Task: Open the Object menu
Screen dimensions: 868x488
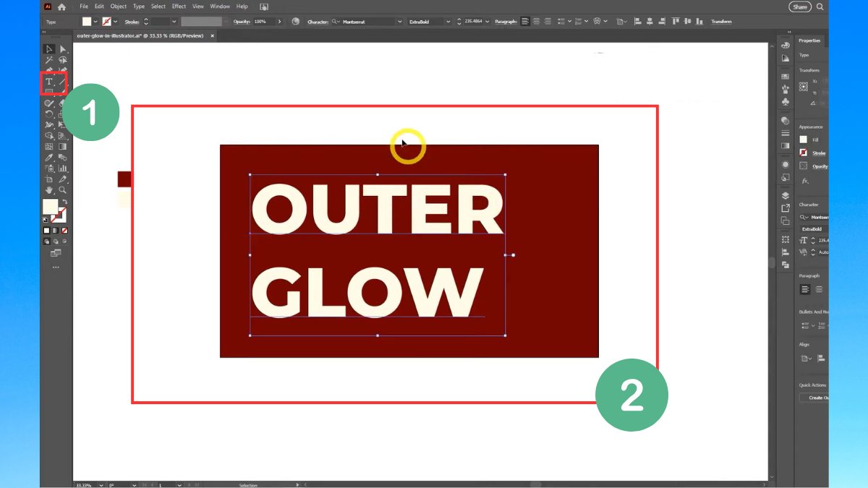Action: click(x=118, y=7)
